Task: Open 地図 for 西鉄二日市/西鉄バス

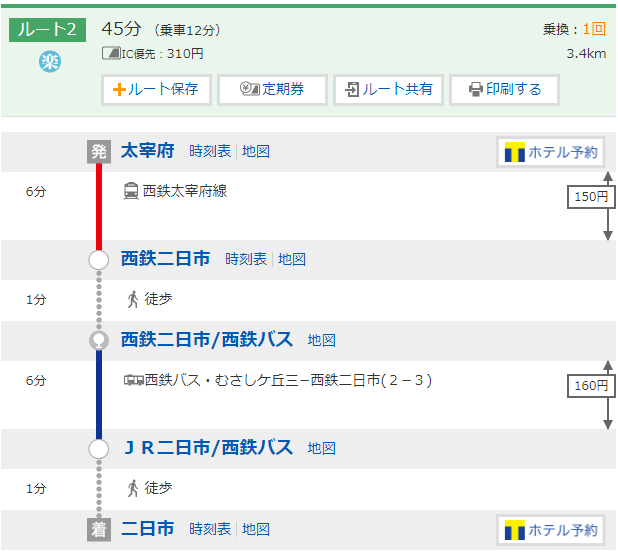Action: (x=322, y=340)
